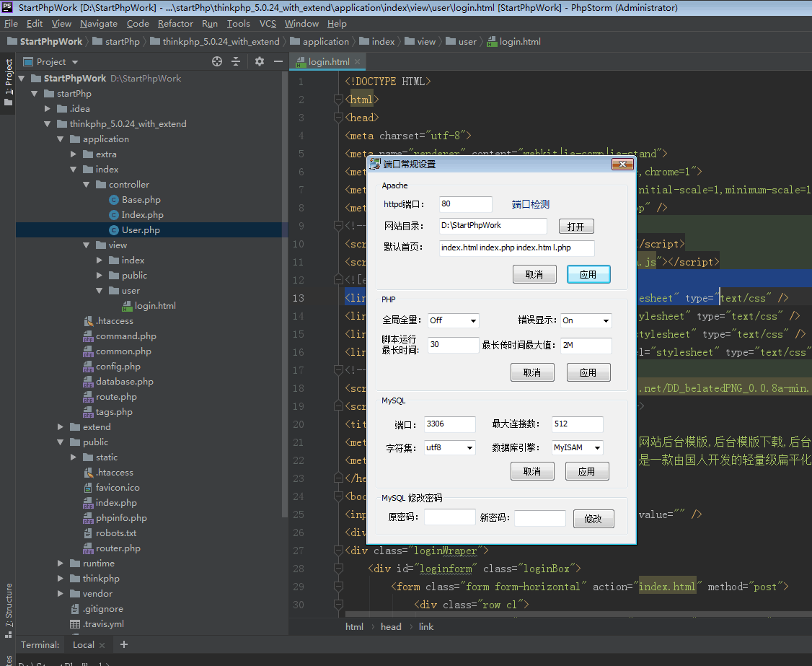The width and height of the screenshot is (812, 666).
Task: Click the 打开 button next to 网站目录
Action: click(x=575, y=227)
